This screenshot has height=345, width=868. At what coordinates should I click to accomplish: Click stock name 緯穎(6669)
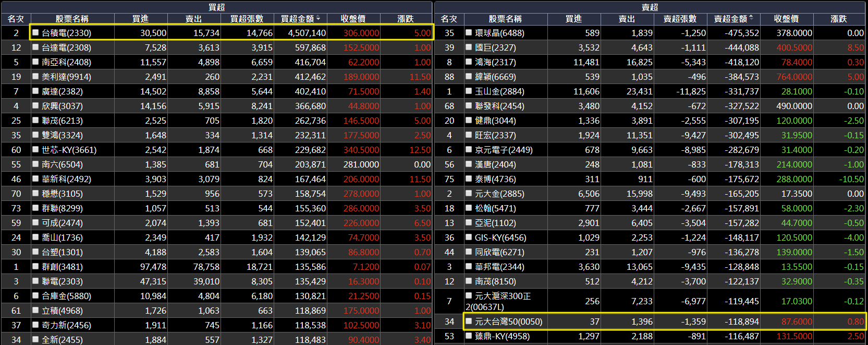[x=495, y=77]
